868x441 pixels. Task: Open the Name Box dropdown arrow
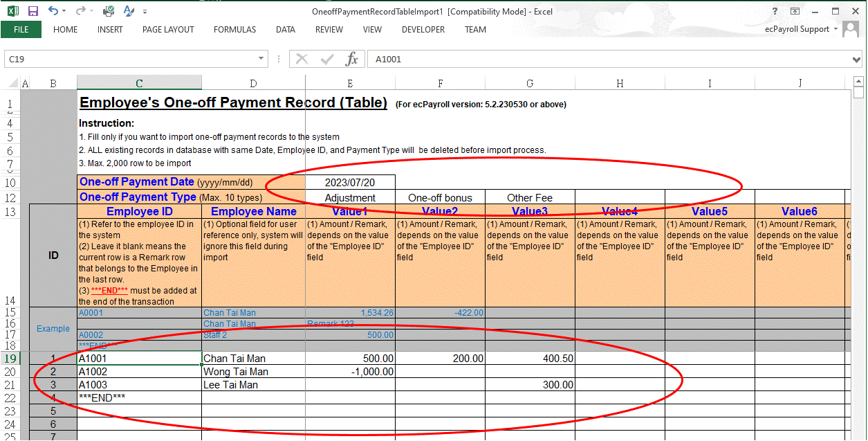pos(261,59)
